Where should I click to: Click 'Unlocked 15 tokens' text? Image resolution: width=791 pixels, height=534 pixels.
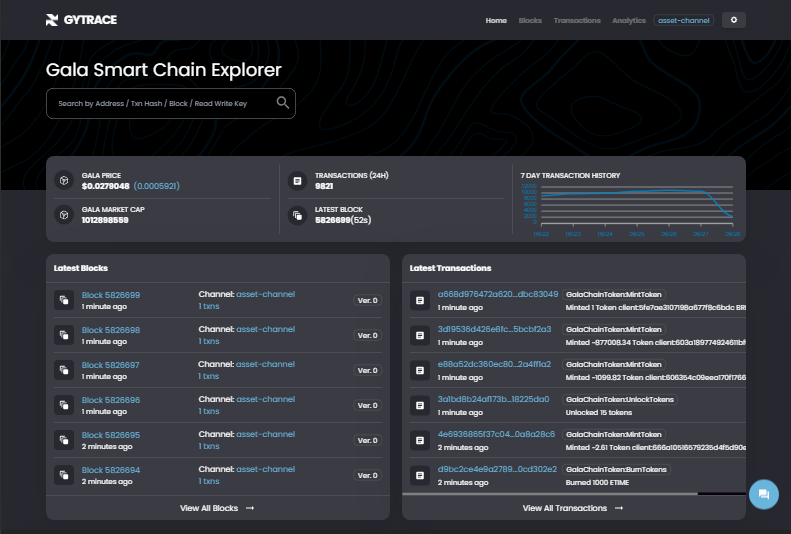click(599, 412)
